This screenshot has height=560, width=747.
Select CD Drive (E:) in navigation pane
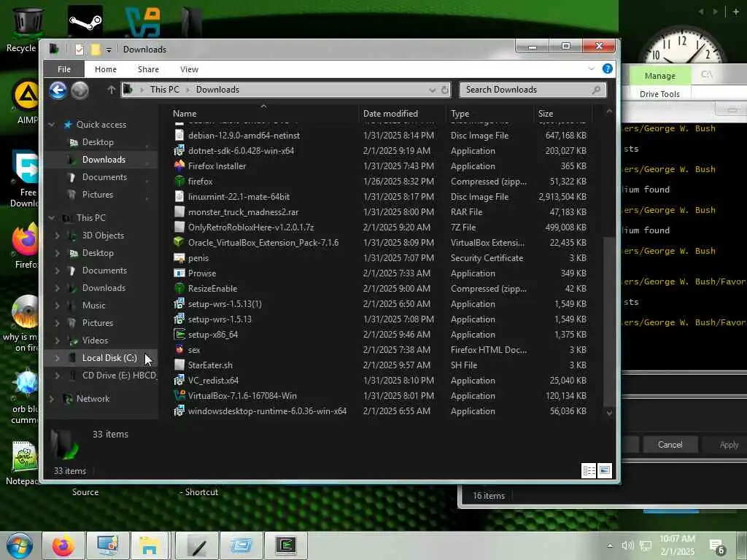(119, 376)
